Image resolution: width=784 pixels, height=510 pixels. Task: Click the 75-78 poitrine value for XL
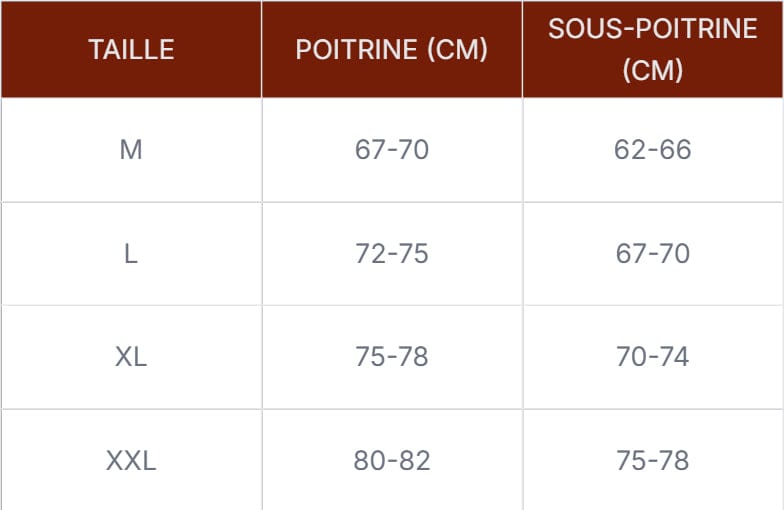click(x=392, y=357)
